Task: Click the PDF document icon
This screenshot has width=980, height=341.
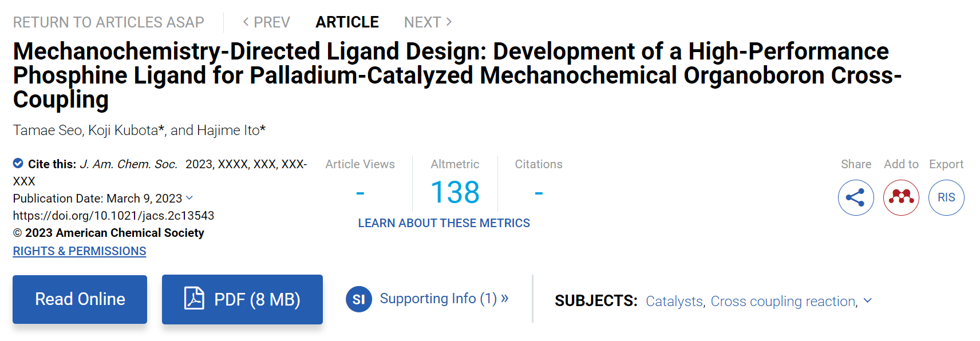Action: [x=194, y=299]
